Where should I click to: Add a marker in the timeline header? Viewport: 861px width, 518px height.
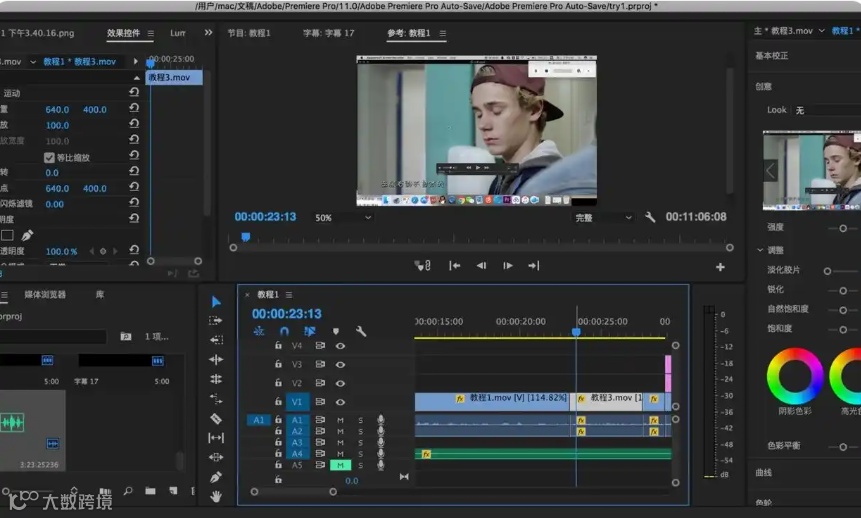point(336,331)
